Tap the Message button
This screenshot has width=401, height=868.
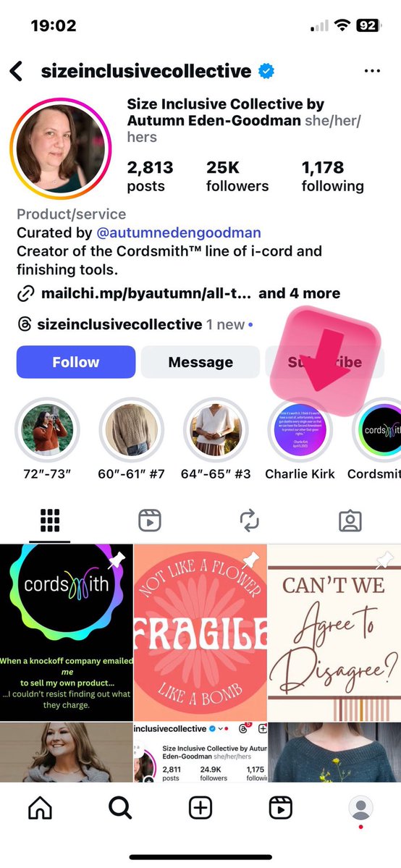200,362
